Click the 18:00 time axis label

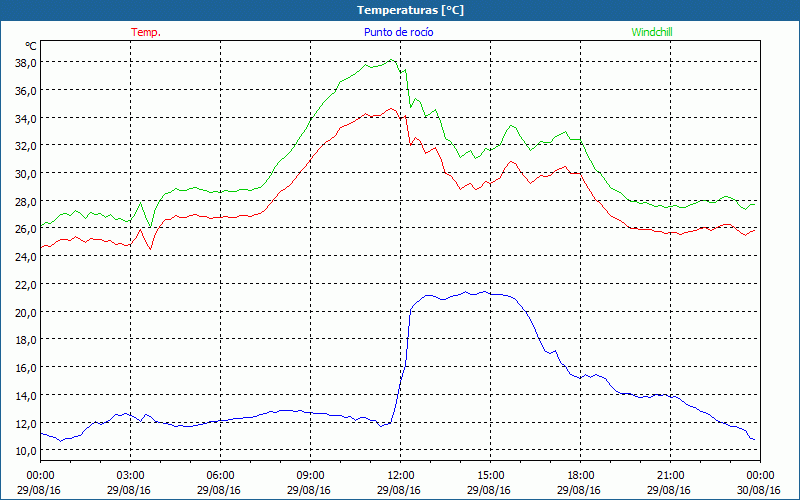pyautogui.click(x=581, y=476)
